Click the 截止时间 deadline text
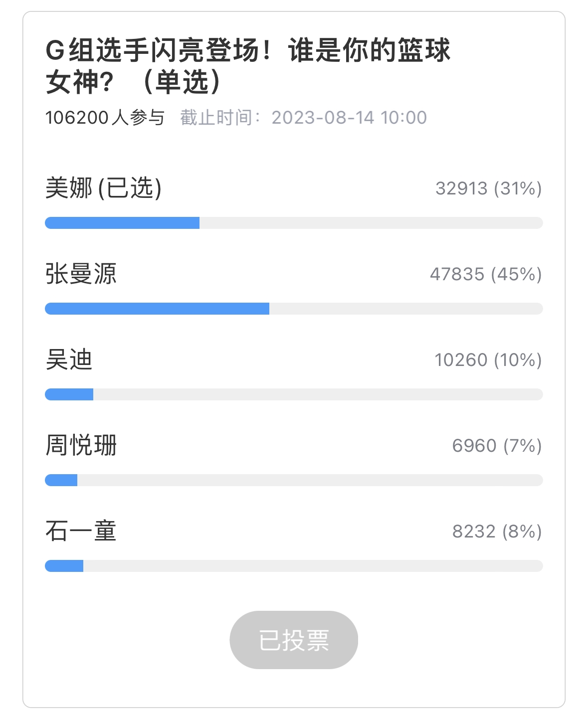Image resolution: width=588 pixels, height=714 pixels. (x=303, y=118)
